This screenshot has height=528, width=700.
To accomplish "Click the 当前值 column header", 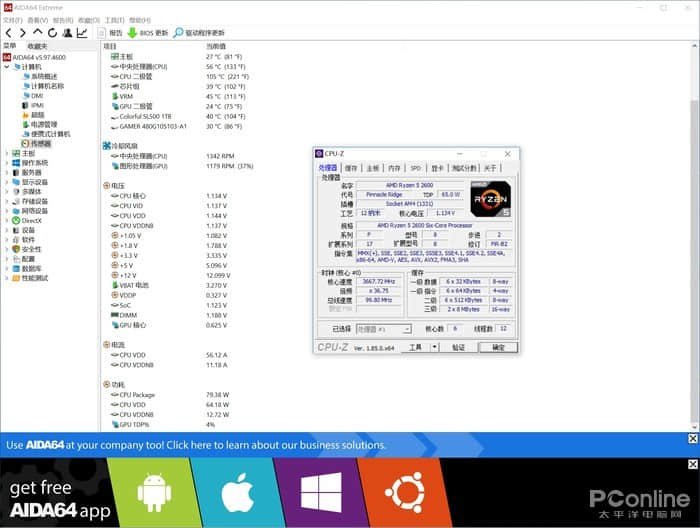I will (x=216, y=46).
